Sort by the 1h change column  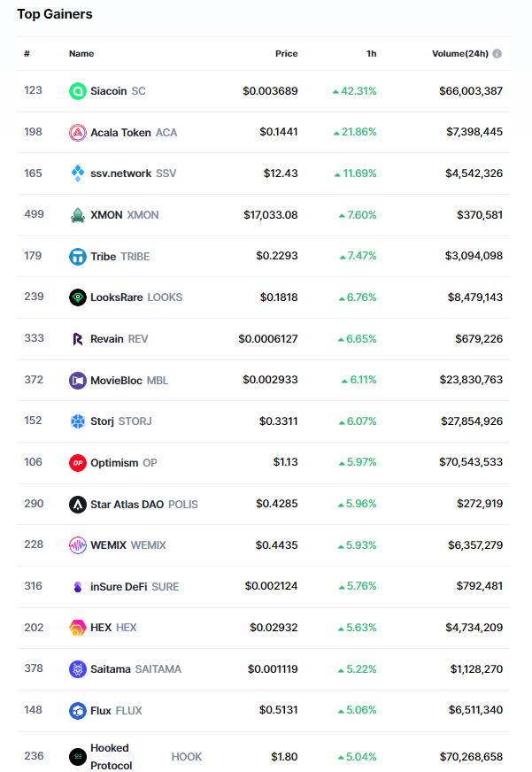pos(372,54)
